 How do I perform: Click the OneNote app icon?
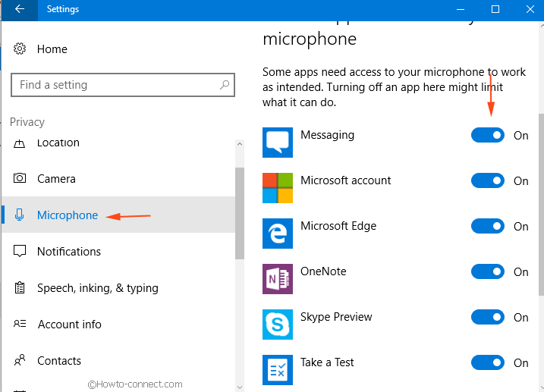pos(278,279)
